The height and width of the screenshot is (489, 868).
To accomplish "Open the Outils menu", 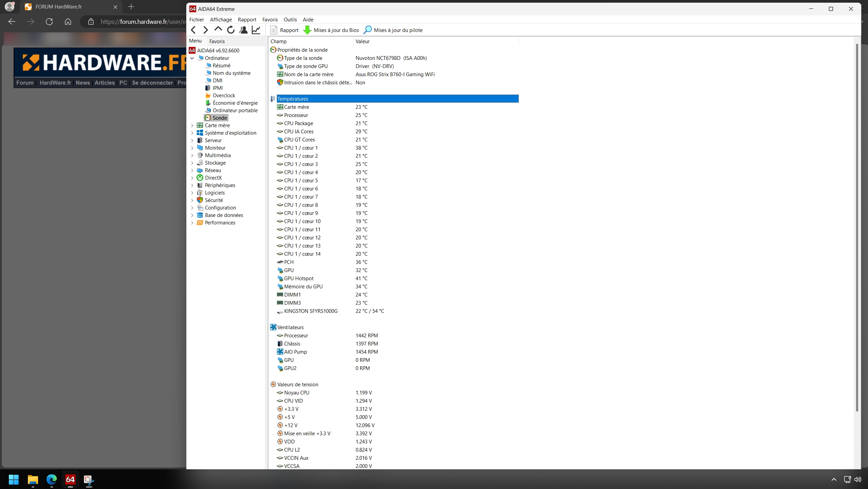I will (290, 19).
